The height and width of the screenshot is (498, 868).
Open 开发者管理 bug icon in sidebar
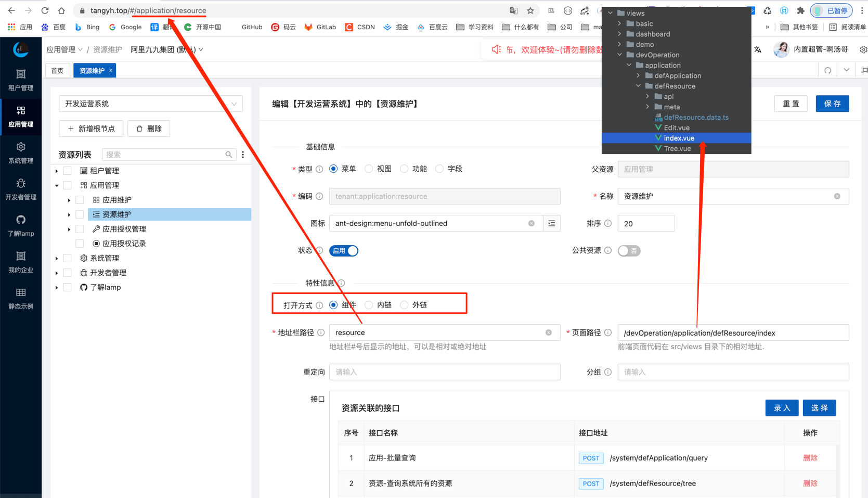21,189
